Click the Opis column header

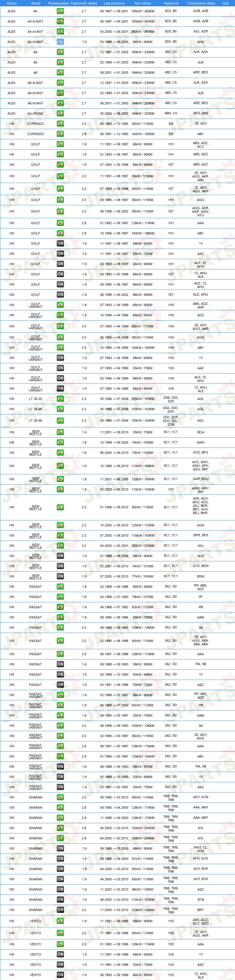tap(225, 3)
